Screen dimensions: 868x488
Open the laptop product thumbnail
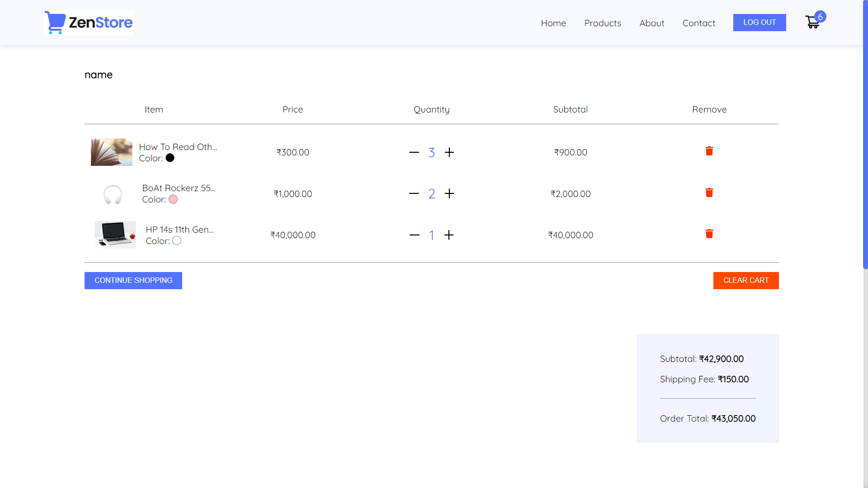[x=115, y=235]
